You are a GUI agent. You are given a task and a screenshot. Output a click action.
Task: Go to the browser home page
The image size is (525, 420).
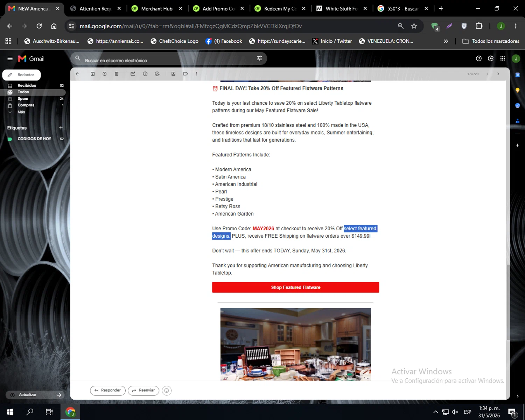[54, 26]
